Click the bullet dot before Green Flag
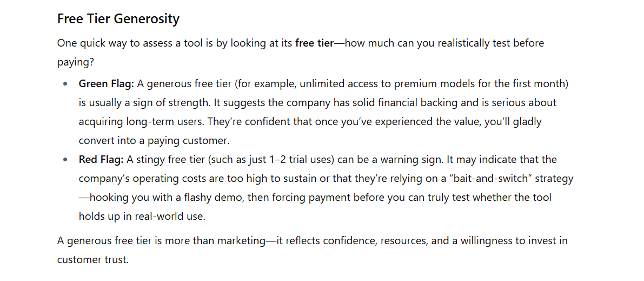Image resolution: width=644 pixels, height=281 pixels. pyautogui.click(x=65, y=84)
